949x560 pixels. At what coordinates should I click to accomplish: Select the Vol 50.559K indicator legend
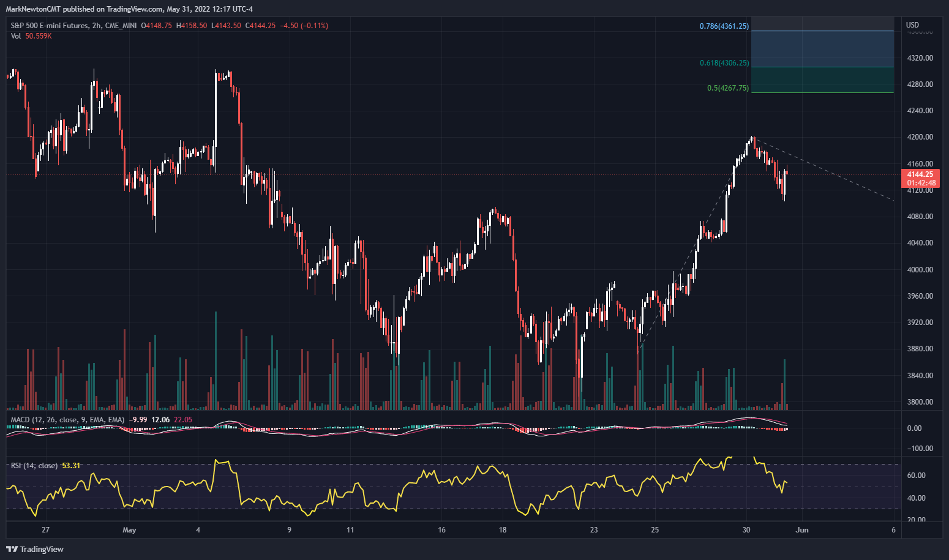pos(31,36)
